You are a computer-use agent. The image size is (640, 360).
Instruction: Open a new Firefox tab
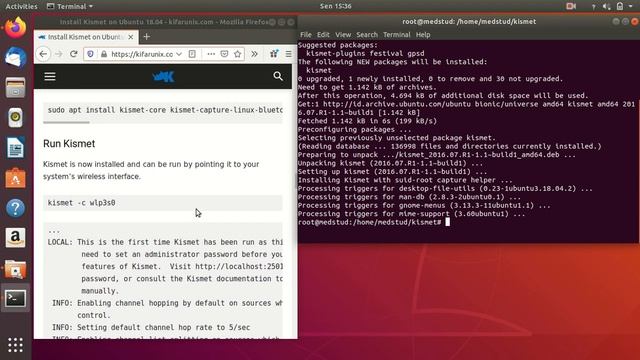(x=147, y=37)
